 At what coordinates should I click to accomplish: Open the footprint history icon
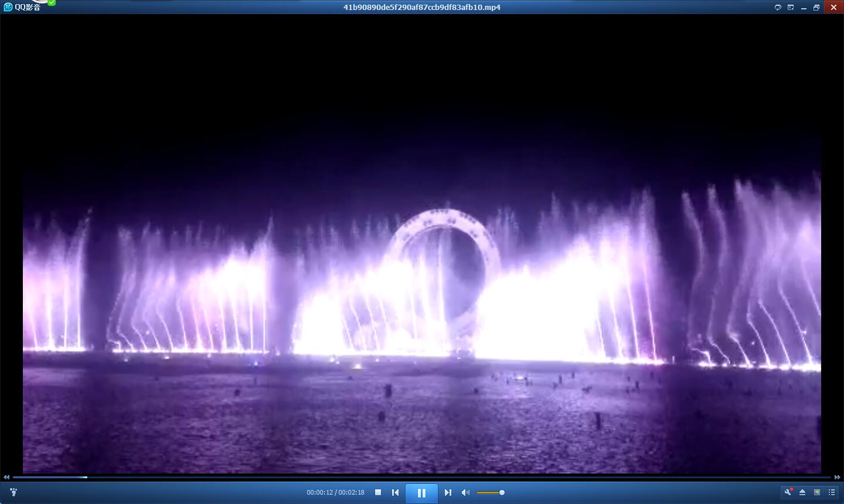pos(13,492)
